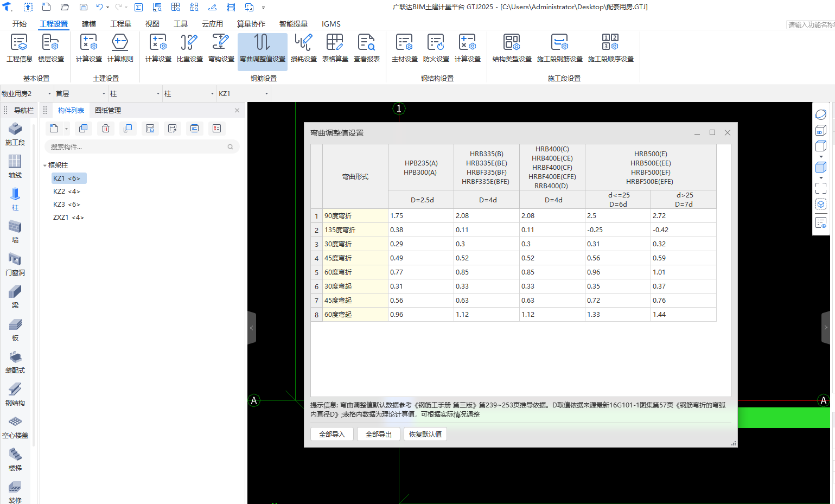
Task: Open 楼层设置 tool
Action: [x=50, y=48]
